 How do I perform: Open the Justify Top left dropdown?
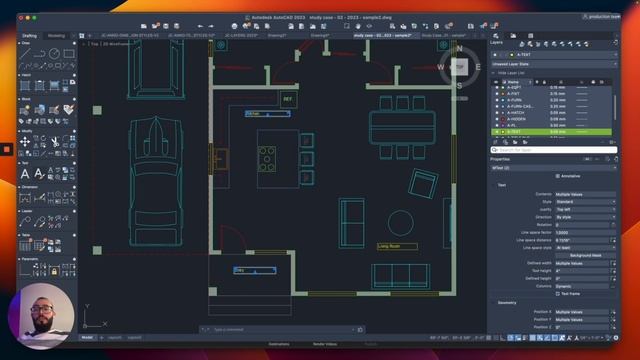click(585, 209)
